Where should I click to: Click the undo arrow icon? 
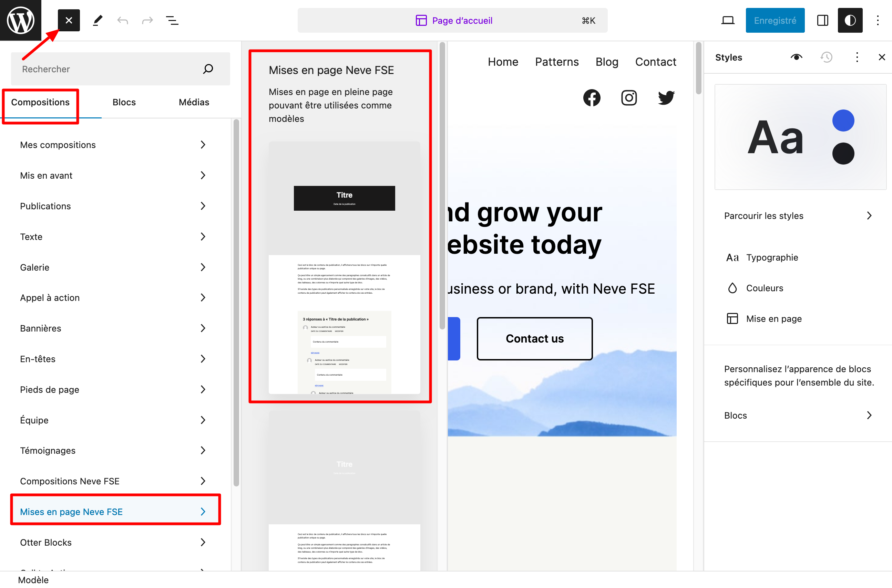click(x=122, y=20)
